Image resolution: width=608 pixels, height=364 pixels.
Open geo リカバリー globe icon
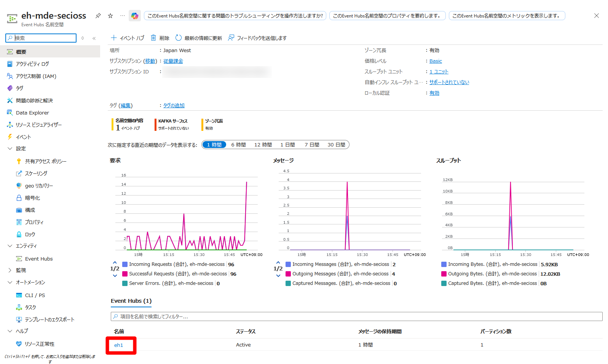[19, 186]
